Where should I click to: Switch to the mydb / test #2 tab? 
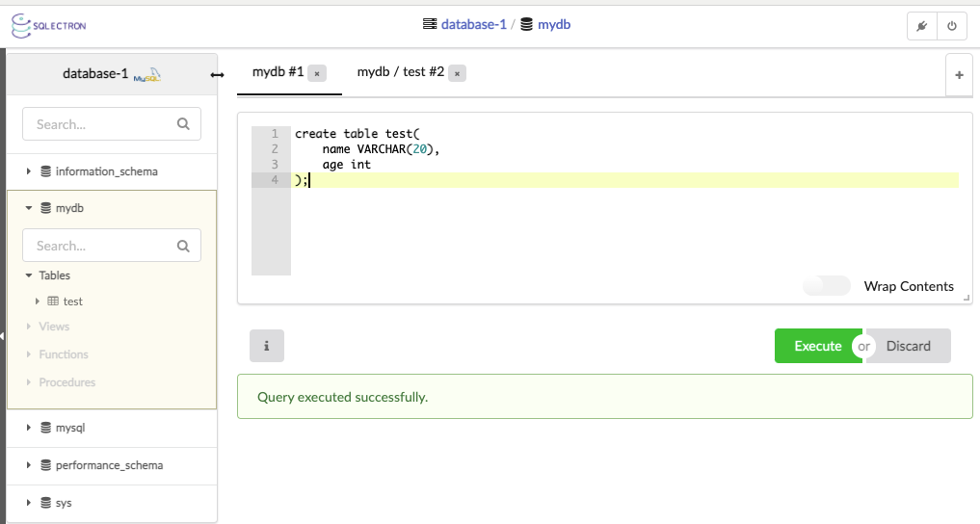(x=400, y=72)
